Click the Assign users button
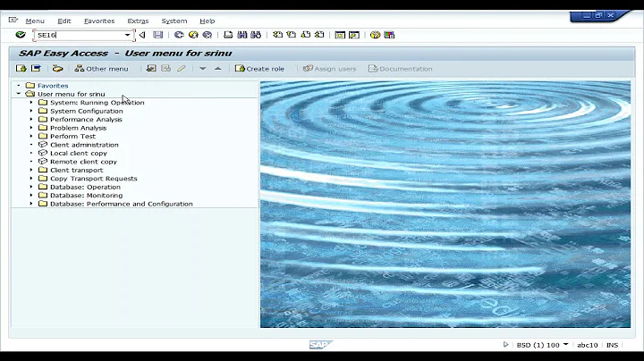Screen dimensions: 644x361 pyautogui.click(x=329, y=69)
